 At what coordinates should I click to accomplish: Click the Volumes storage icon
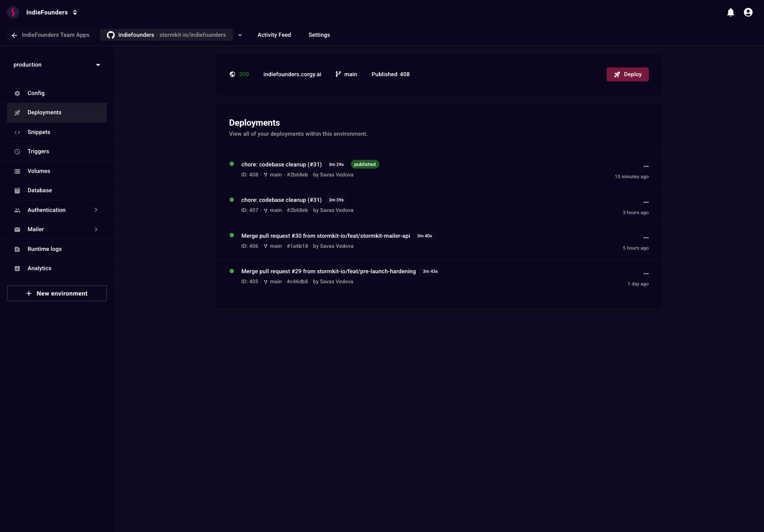tap(18, 171)
